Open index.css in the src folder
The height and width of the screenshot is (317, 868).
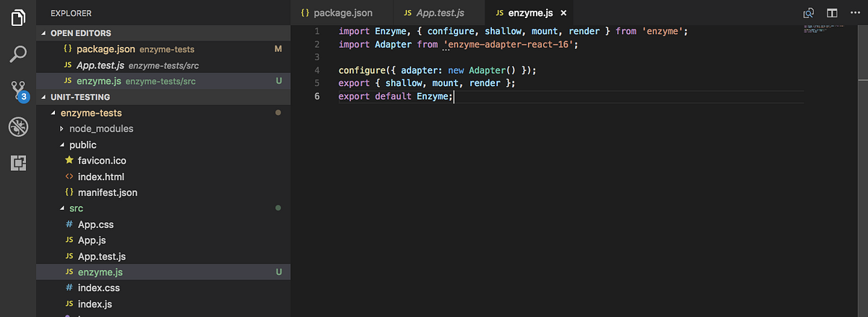pyautogui.click(x=163, y=288)
